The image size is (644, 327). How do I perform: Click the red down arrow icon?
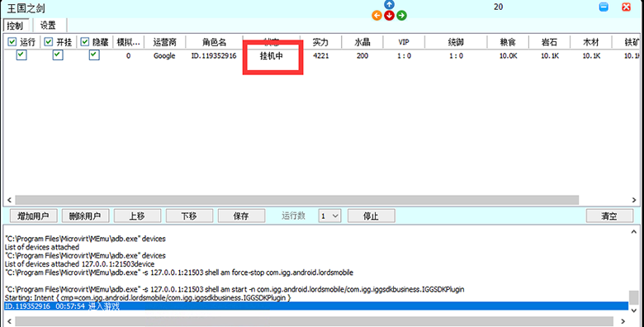pyautogui.click(x=389, y=16)
